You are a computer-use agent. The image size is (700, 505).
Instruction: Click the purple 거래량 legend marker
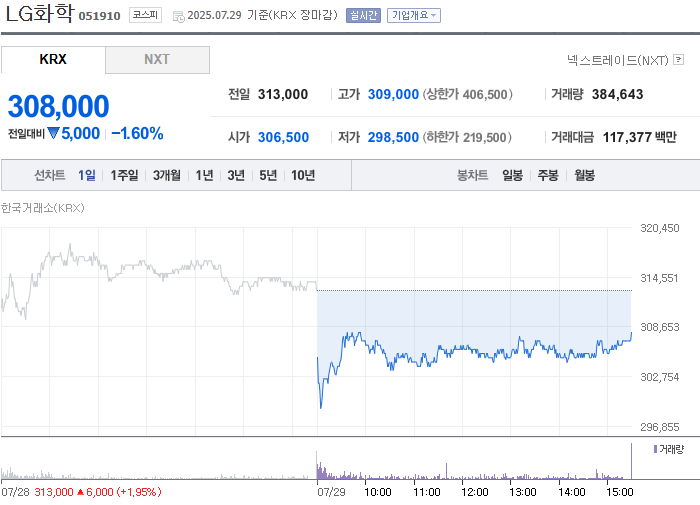pos(655,449)
